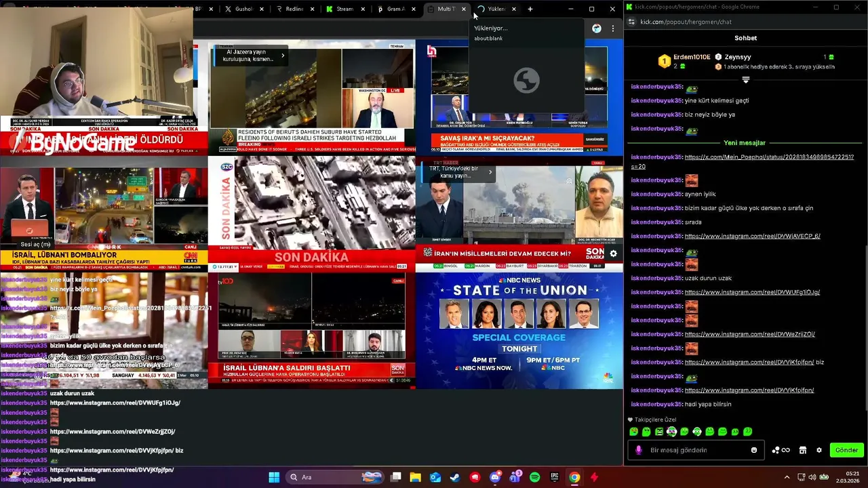This screenshot has height=488, width=868.
Task: Open site info icon in Kick popout address bar
Action: [x=631, y=22]
